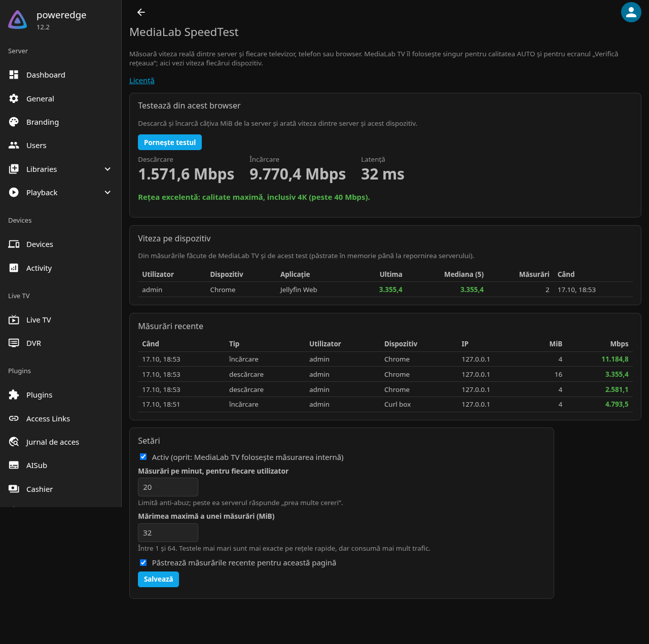The width and height of the screenshot is (649, 644).
Task: Select the 11.184,8 Mbps value
Action: pos(615,359)
